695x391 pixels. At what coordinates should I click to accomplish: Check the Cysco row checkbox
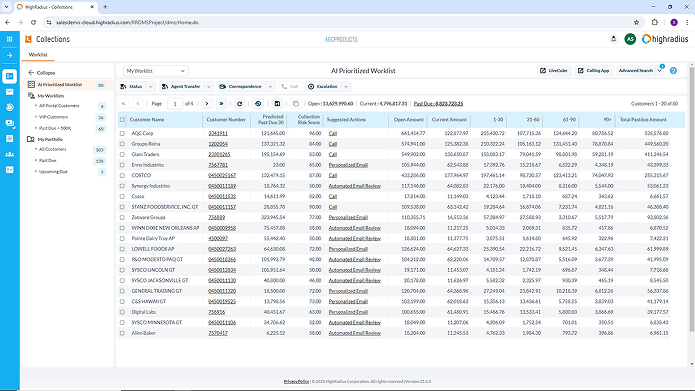(x=122, y=196)
